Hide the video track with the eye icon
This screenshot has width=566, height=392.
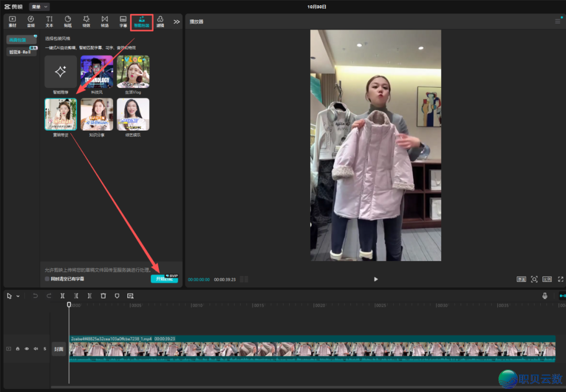click(x=27, y=349)
